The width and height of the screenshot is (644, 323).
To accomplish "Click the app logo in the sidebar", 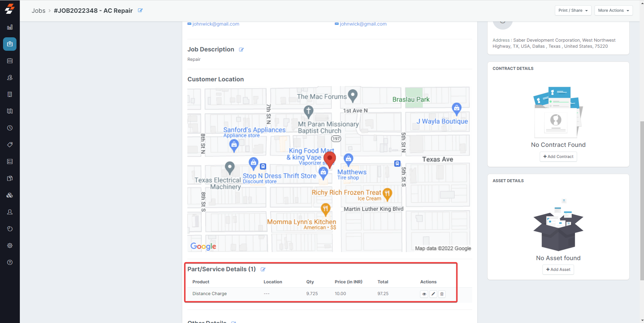I will tap(10, 9).
